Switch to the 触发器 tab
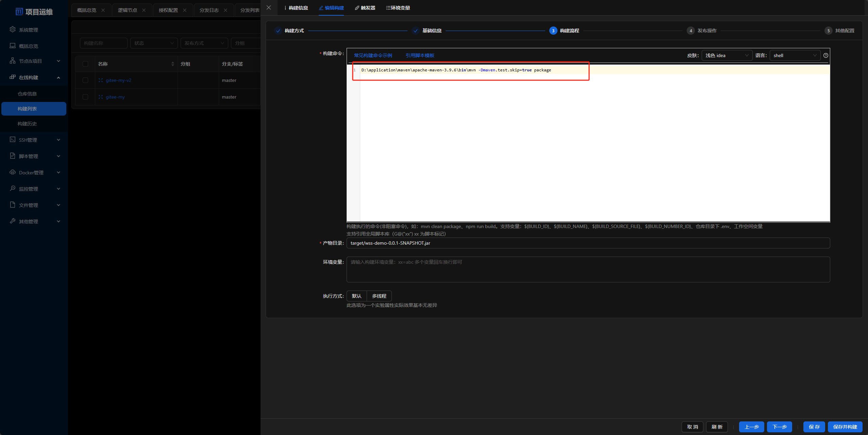Viewport: 868px width, 435px height. (365, 8)
